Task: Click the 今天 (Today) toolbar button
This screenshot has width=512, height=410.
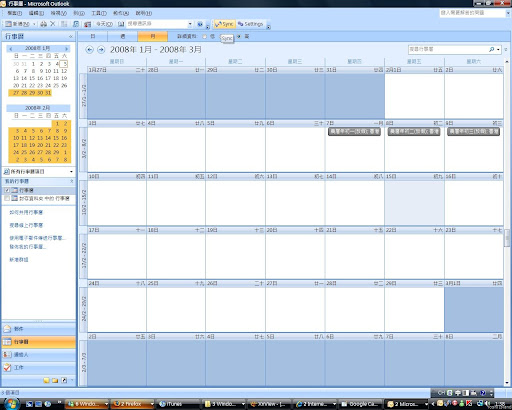Action: [104, 24]
